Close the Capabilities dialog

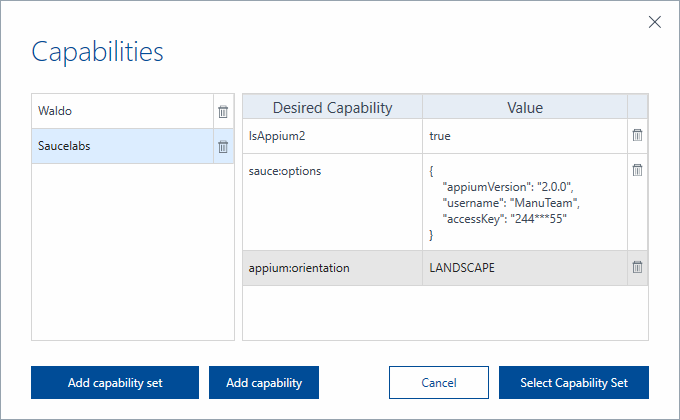[x=655, y=22]
